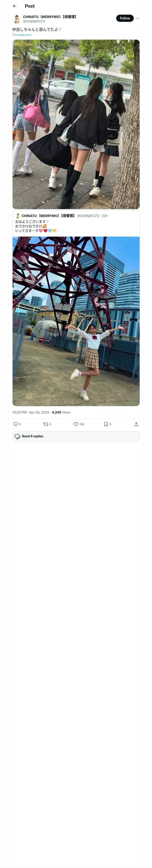Open the three-dot more options menu

click(138, 18)
